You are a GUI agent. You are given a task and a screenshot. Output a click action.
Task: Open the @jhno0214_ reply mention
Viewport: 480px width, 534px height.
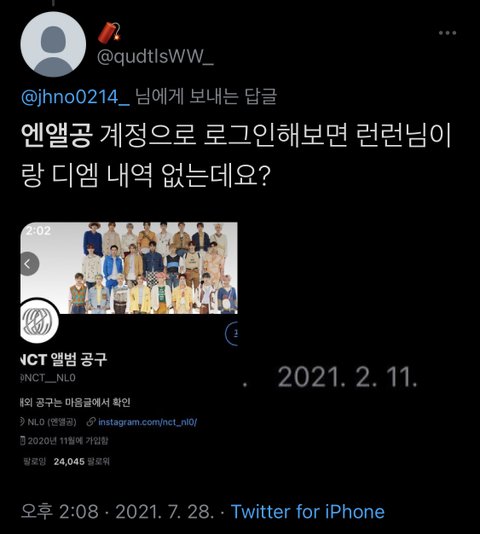coord(75,97)
